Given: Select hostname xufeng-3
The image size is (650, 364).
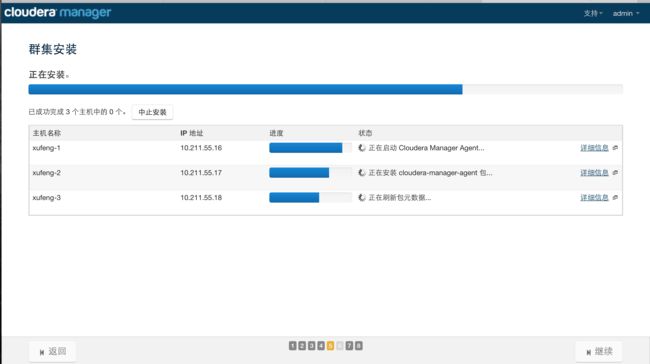Looking at the screenshot, I should pyautogui.click(x=46, y=197).
